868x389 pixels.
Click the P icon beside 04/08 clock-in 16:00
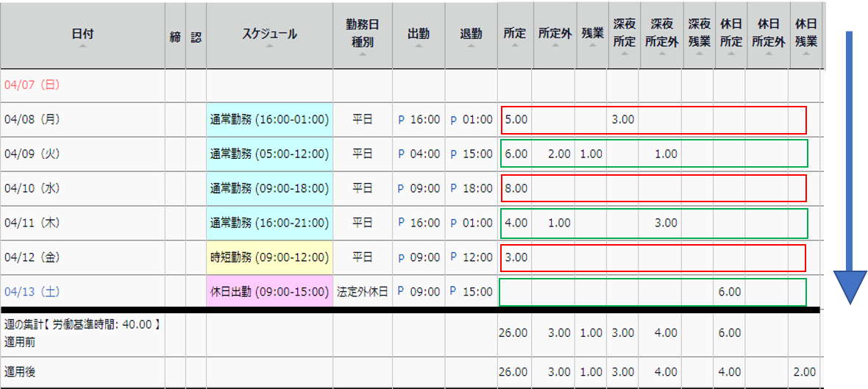coord(401,120)
